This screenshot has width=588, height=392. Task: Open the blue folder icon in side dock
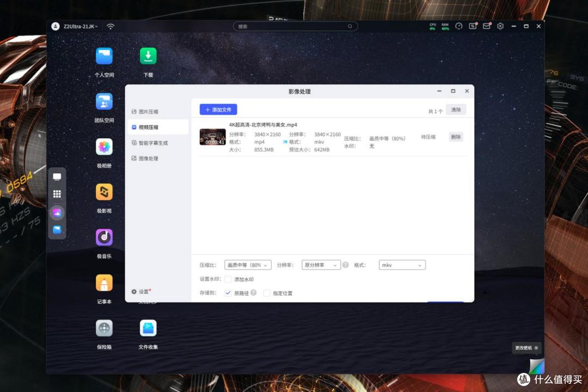click(57, 230)
